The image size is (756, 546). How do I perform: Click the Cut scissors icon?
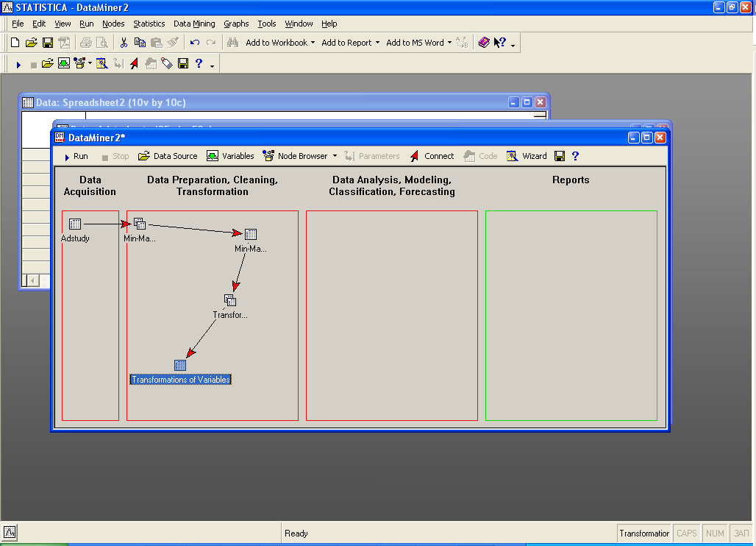click(124, 43)
